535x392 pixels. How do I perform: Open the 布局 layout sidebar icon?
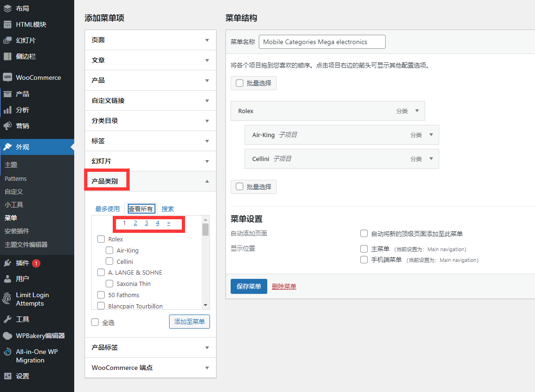click(8, 8)
